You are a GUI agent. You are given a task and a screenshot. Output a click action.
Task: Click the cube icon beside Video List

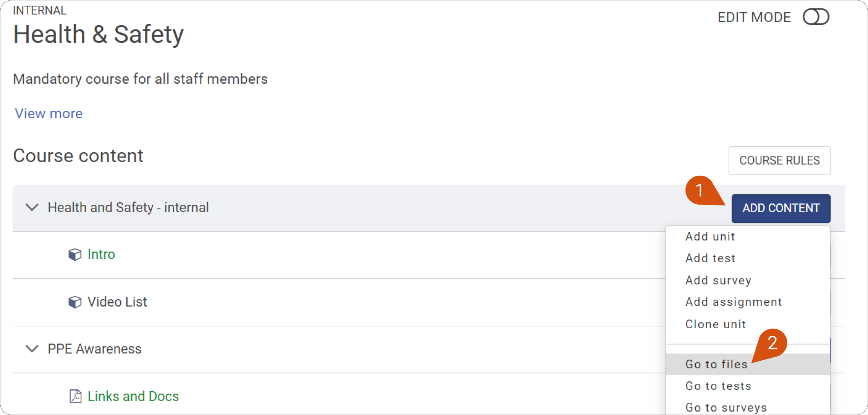tap(75, 302)
